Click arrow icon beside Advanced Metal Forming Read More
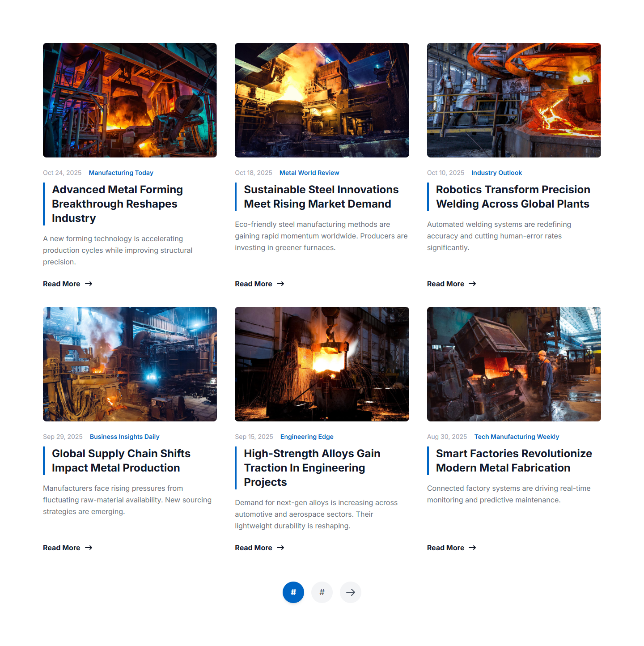The height and width of the screenshot is (646, 644). click(x=89, y=284)
